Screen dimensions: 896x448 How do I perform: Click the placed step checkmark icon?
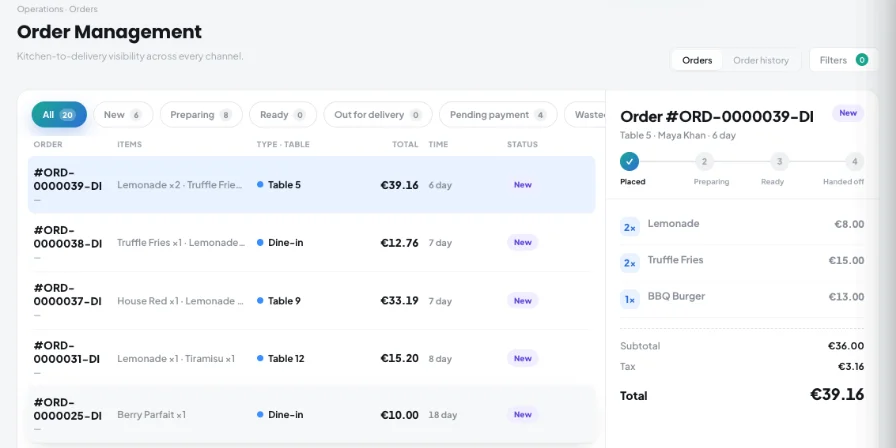coord(629,162)
